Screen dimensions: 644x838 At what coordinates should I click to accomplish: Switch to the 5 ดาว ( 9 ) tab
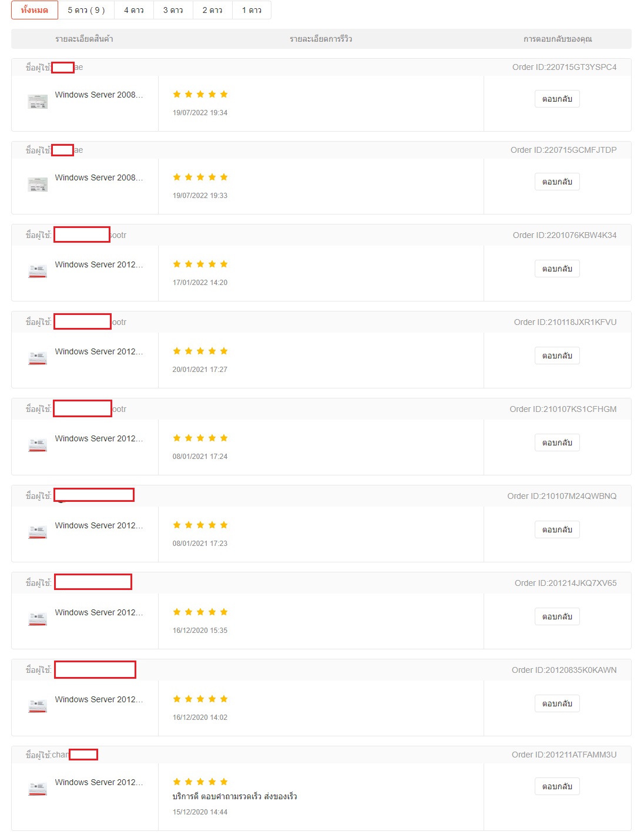[86, 10]
